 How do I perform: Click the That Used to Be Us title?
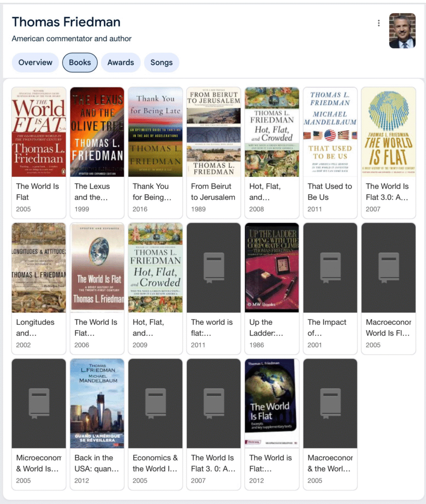coord(330,192)
